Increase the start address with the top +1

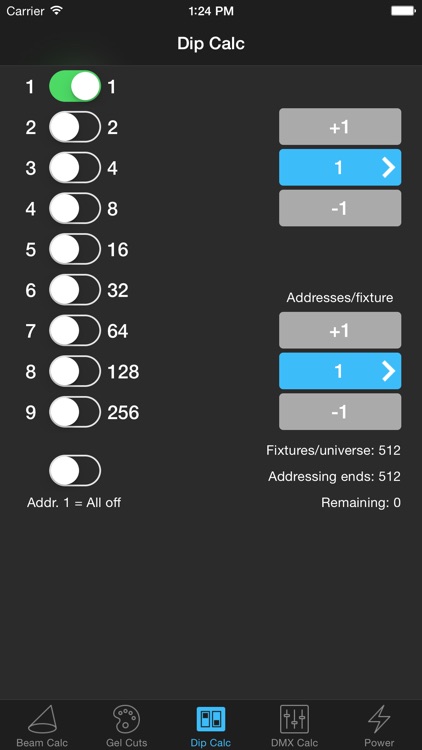[x=340, y=127]
